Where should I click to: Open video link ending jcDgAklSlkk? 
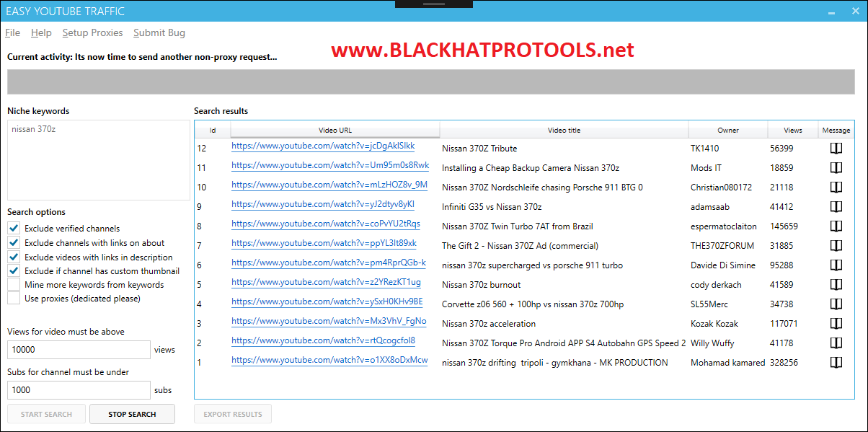[x=323, y=146]
